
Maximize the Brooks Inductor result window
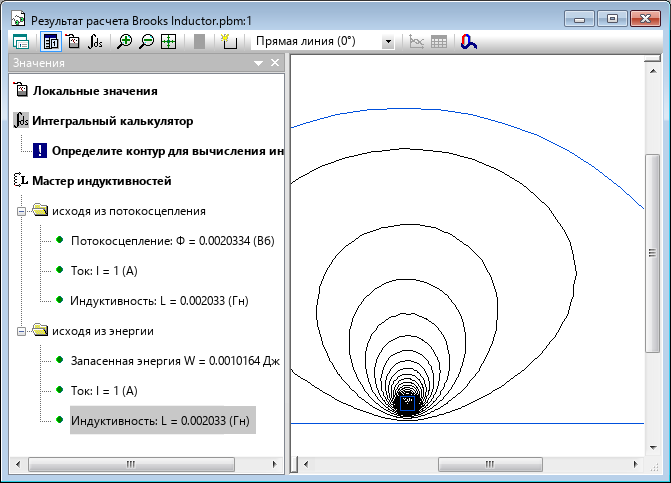612,19
